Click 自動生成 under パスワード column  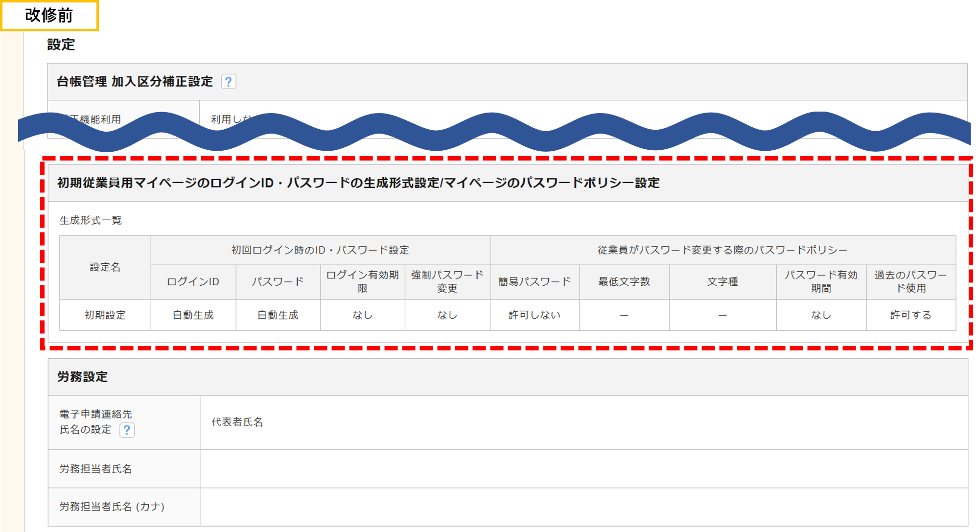278,315
